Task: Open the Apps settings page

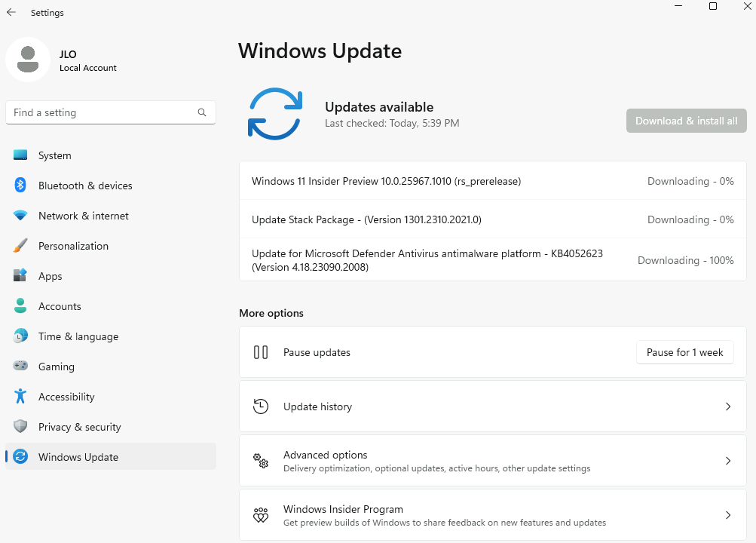Action: click(x=111, y=276)
